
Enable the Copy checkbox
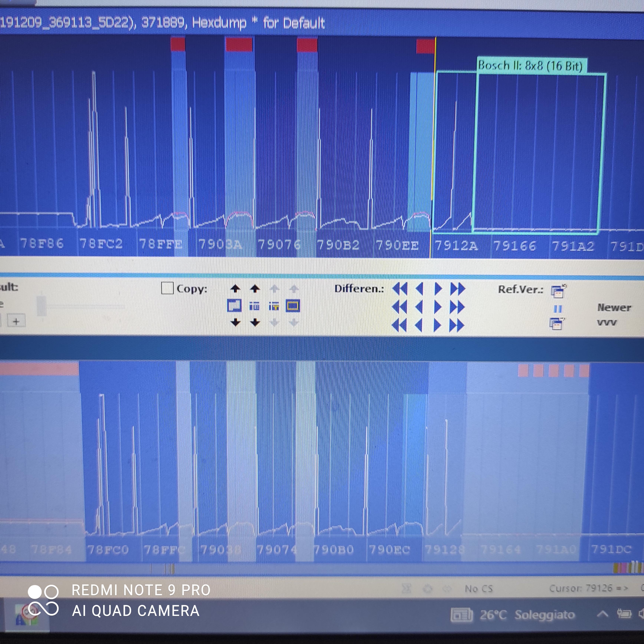(167, 288)
